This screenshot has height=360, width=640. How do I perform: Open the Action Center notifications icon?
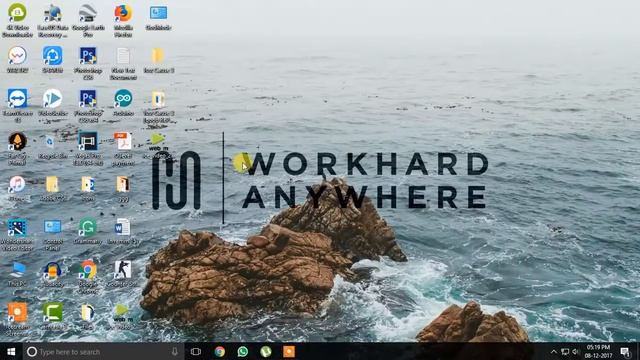click(x=625, y=351)
